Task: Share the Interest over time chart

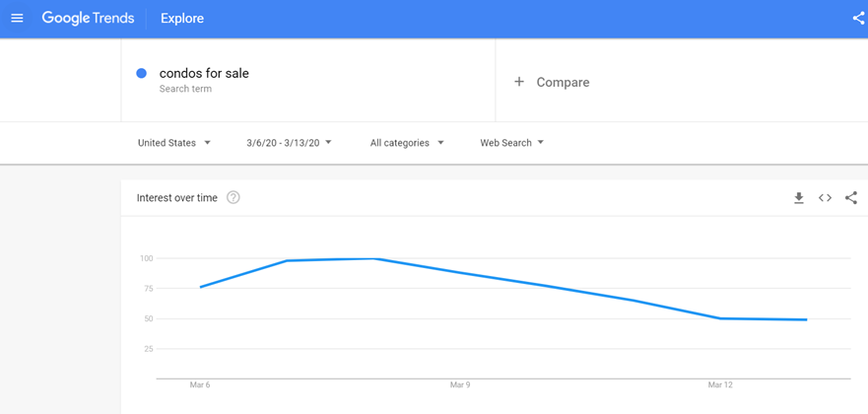Action: click(851, 198)
